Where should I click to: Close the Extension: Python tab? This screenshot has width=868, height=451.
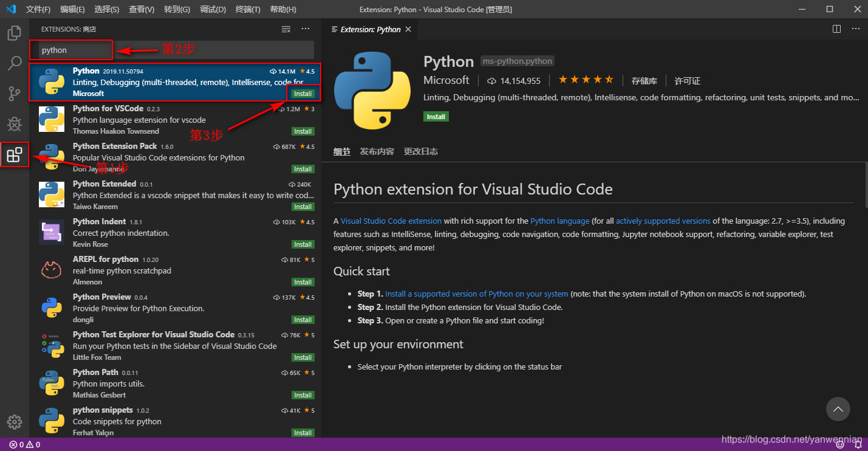pos(408,29)
